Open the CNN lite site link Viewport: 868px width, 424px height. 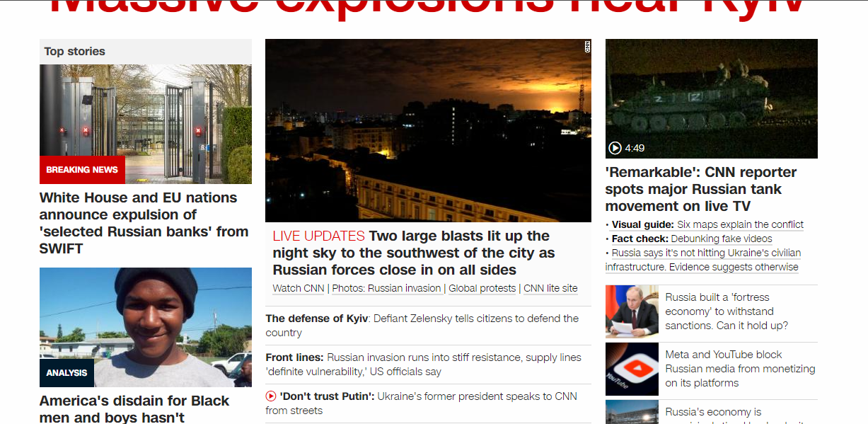[550, 288]
